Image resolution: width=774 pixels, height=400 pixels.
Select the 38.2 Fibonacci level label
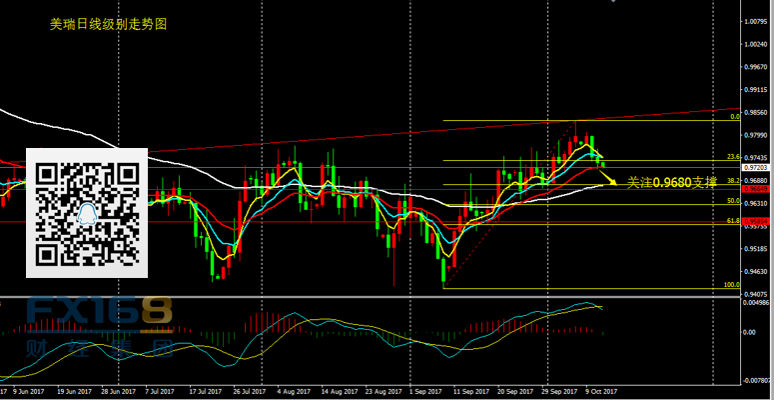tap(732, 181)
